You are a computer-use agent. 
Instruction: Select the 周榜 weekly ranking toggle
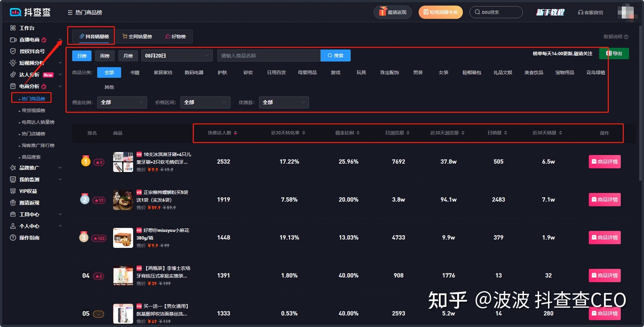click(105, 56)
